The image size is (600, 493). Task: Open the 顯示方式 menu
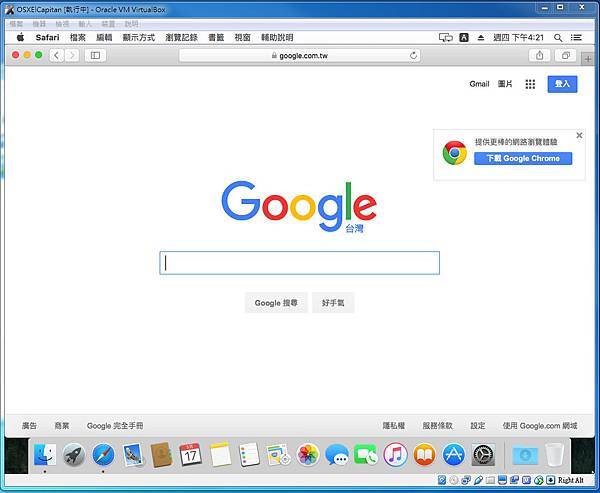(139, 37)
